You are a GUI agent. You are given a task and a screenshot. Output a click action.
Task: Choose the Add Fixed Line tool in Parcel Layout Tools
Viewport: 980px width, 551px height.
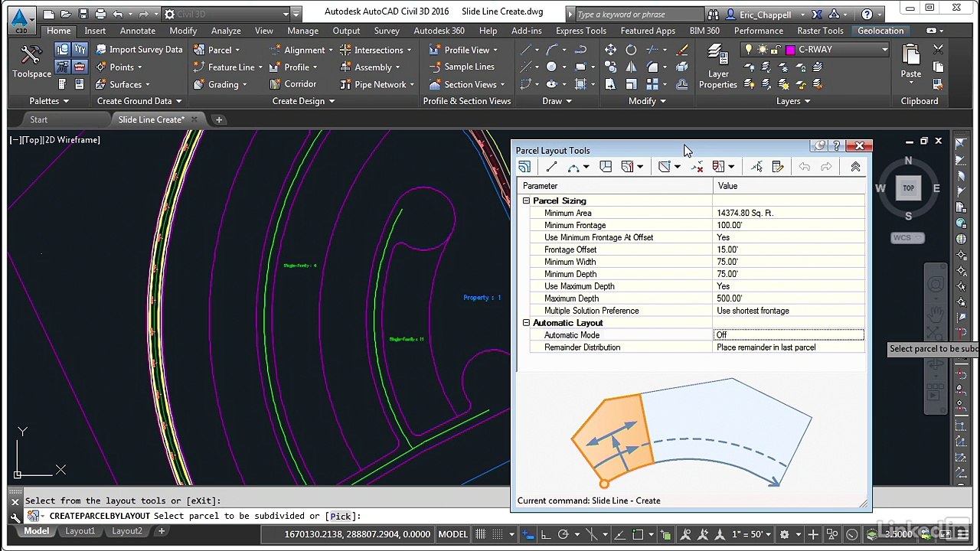coord(551,167)
